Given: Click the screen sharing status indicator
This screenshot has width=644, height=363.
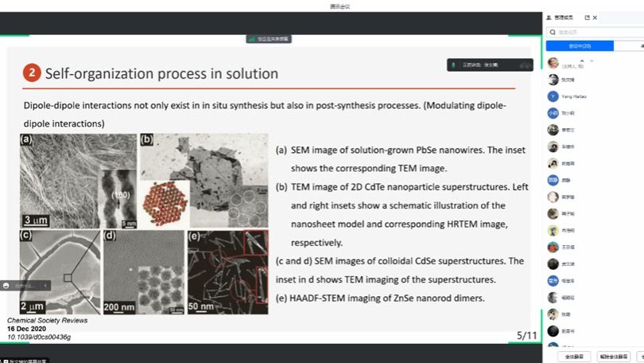Looking at the screenshot, I should [x=270, y=37].
